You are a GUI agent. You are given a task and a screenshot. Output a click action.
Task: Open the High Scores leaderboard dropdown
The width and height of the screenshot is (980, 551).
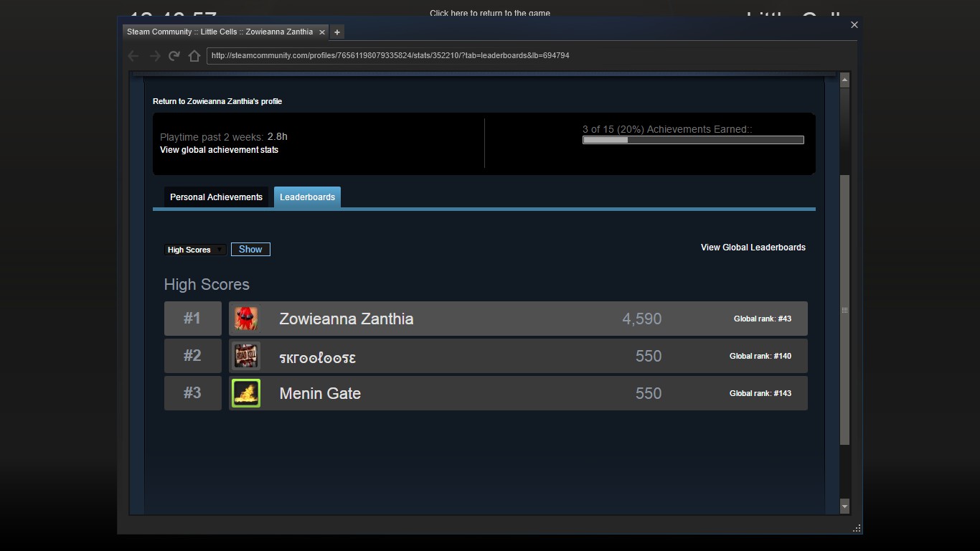coord(195,250)
